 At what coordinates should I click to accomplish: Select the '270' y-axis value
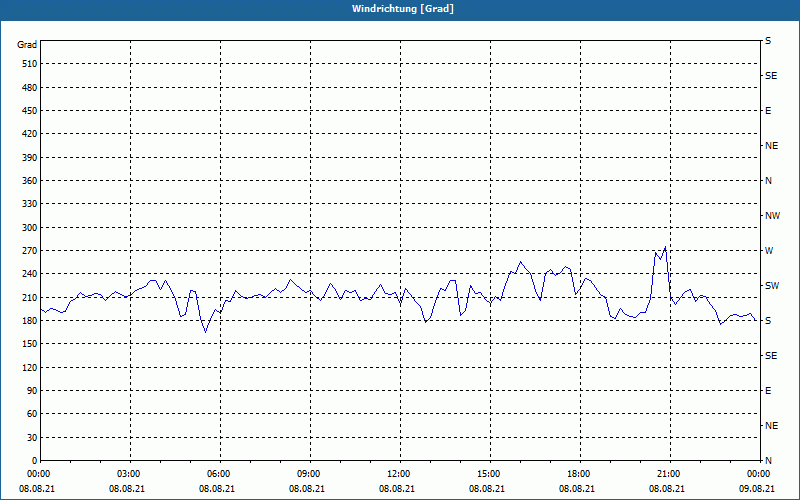30,251
